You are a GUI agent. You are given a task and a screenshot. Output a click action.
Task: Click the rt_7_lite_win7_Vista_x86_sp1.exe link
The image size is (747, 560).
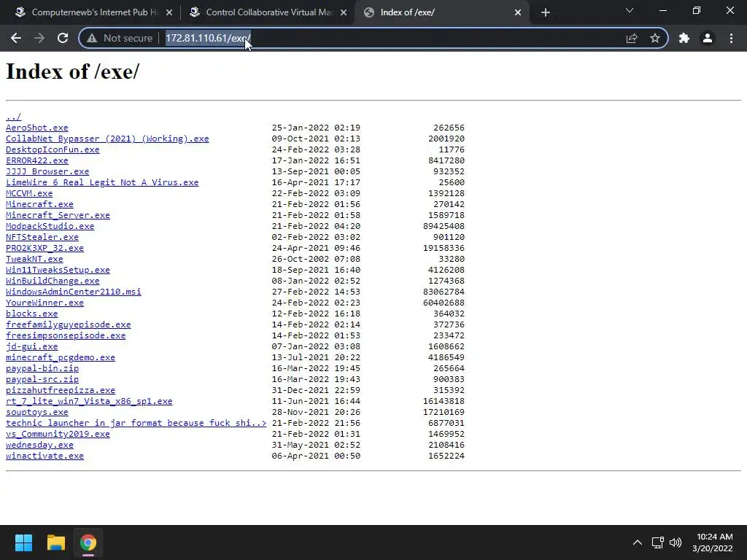89,402
